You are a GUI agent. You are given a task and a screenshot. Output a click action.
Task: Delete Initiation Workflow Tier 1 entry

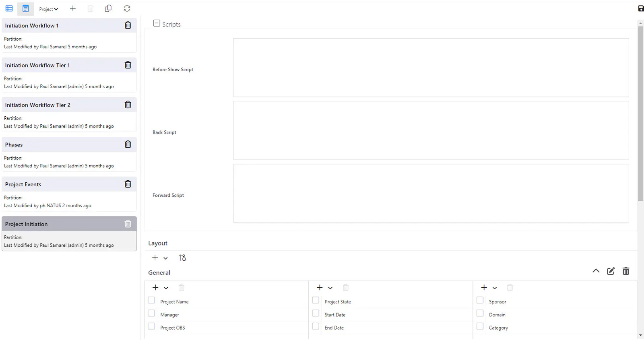click(x=128, y=65)
